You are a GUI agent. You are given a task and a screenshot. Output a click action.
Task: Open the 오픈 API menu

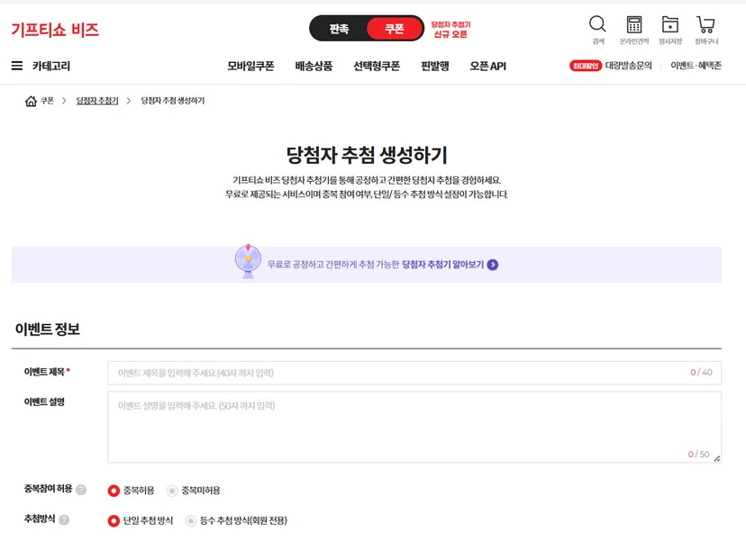coord(487,66)
